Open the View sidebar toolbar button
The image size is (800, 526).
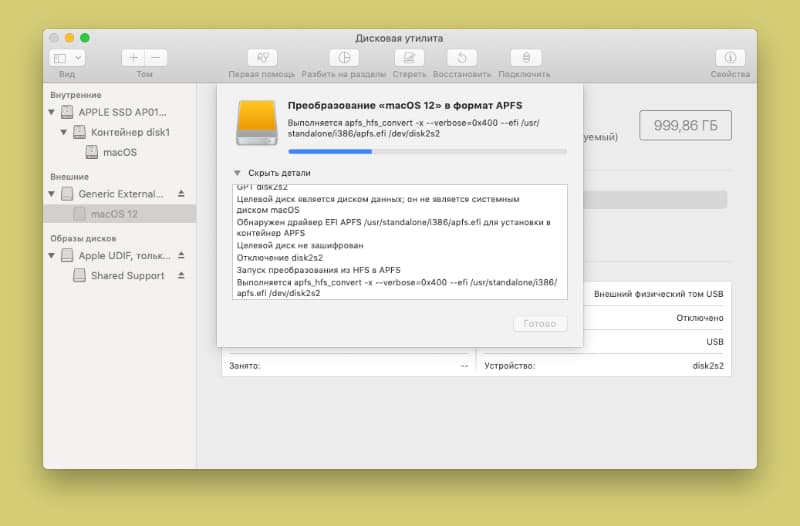(x=61, y=58)
